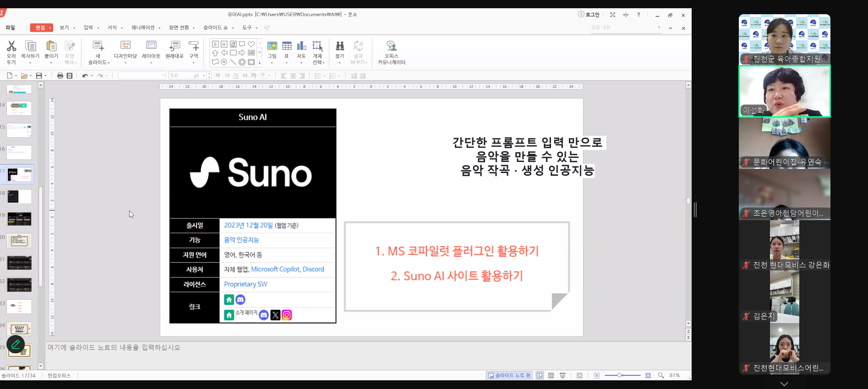Screen dimensions: 868x389
Task: Click the 개체 선택 object select icon
Action: [x=317, y=46]
